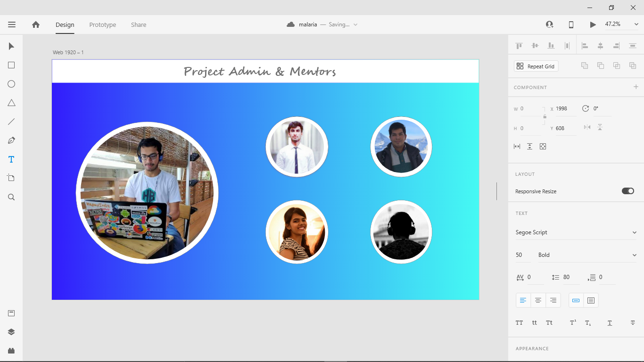Image resolution: width=644 pixels, height=362 pixels.
Task: Select the Pen tool
Action: tap(11, 140)
